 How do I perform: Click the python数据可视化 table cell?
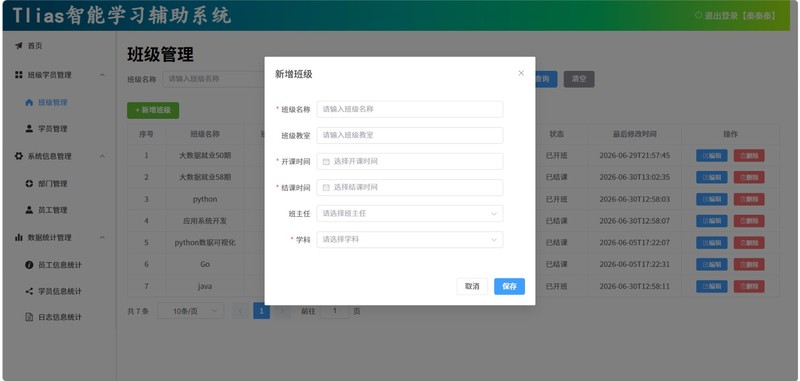[205, 243]
